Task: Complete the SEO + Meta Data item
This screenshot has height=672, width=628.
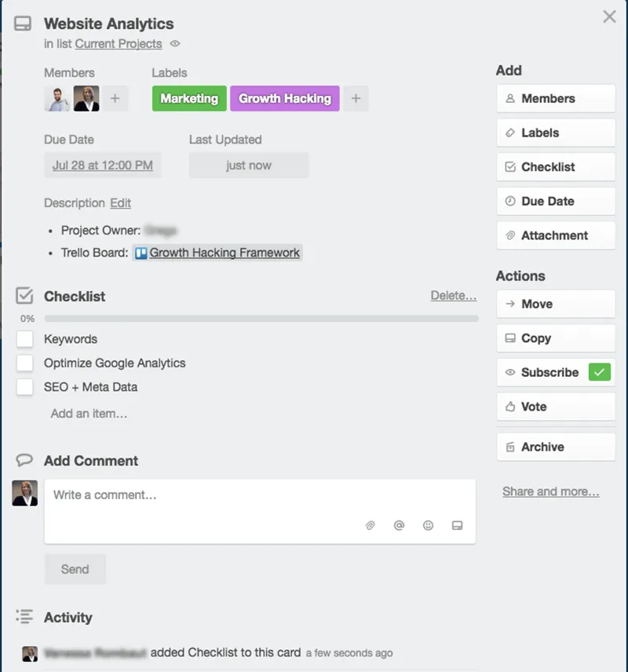Action: [24, 387]
